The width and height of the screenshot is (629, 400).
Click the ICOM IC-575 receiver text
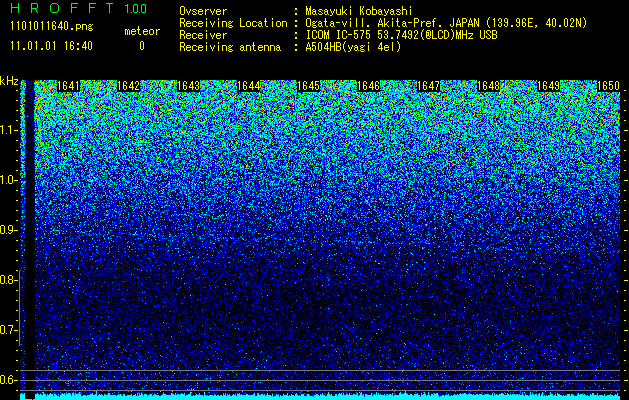pyautogui.click(x=401, y=35)
